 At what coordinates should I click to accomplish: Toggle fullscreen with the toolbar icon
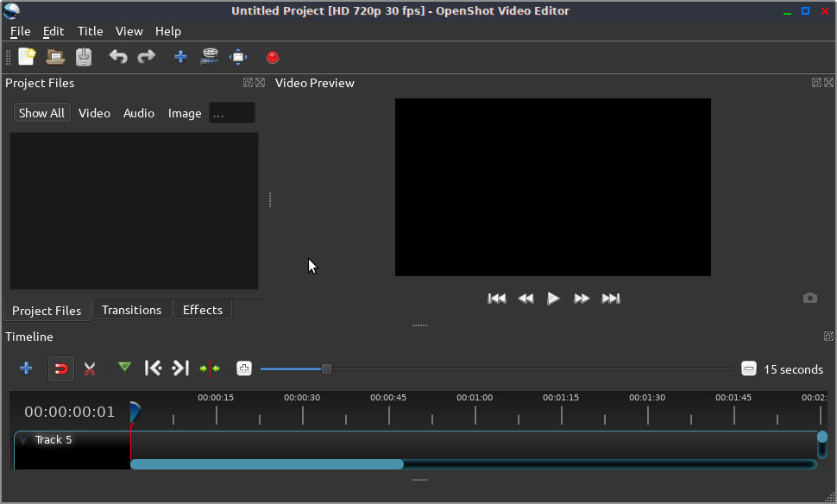click(x=237, y=57)
